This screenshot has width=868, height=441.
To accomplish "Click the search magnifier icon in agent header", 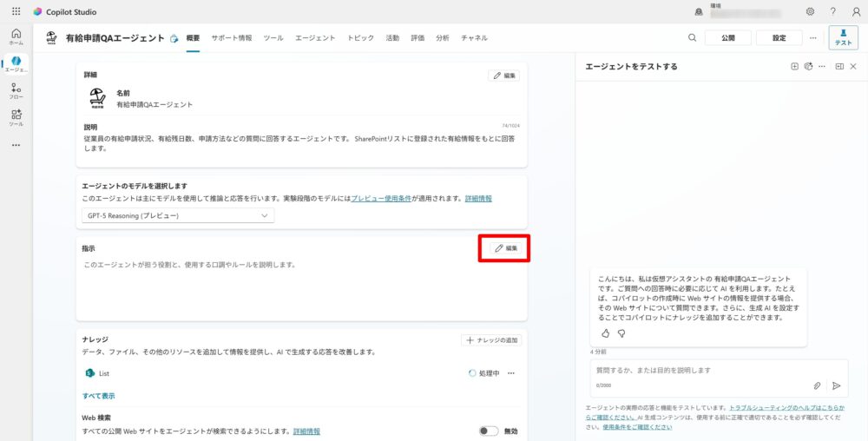I will click(692, 38).
